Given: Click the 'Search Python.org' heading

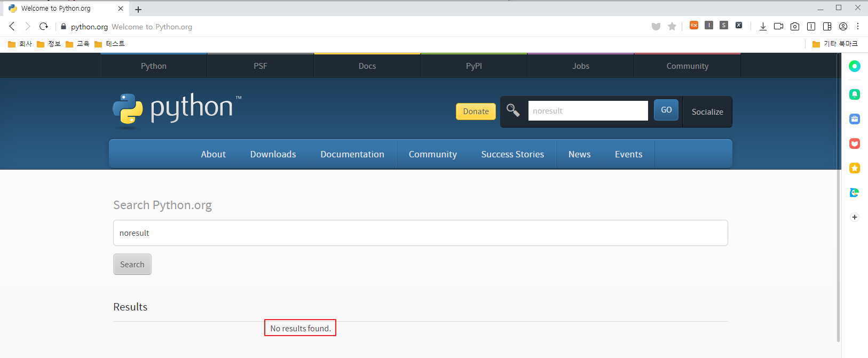Looking at the screenshot, I should pyautogui.click(x=162, y=205).
